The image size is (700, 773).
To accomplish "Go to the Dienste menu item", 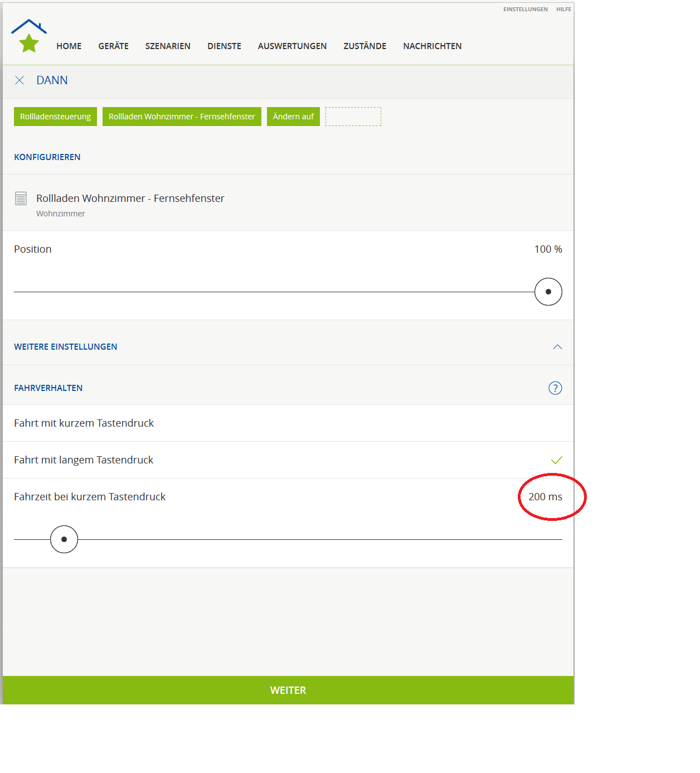I will point(224,46).
